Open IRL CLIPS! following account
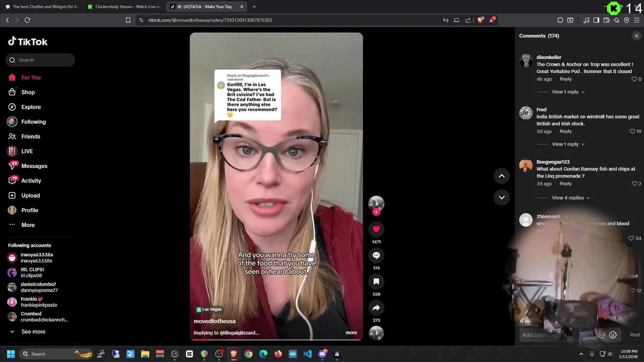Image resolution: width=644 pixels, height=362 pixels. (32, 273)
